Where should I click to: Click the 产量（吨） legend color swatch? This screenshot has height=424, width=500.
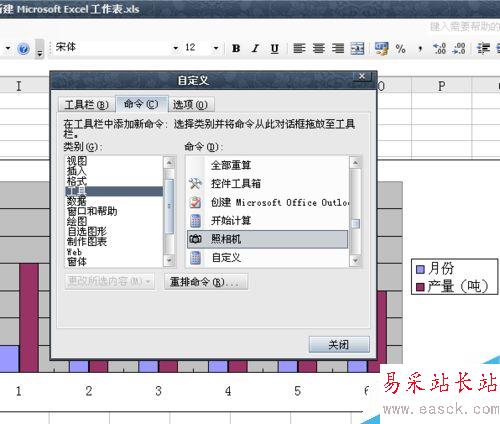tap(421, 287)
